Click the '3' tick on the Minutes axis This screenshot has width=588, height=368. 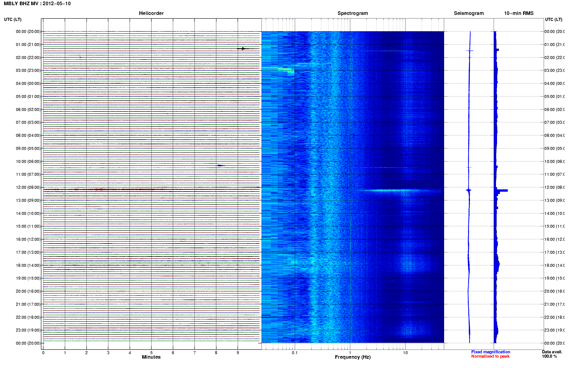pos(108,353)
